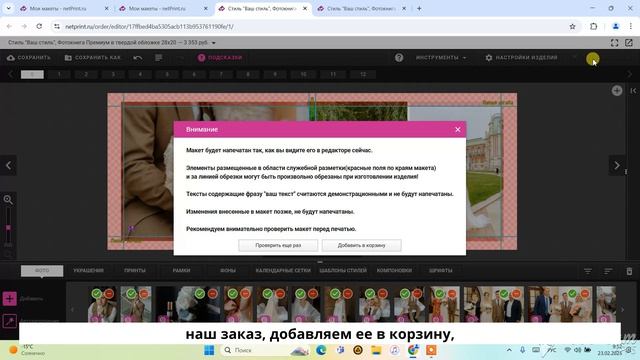The image size is (640, 360).
Task: Reload the page with the browser refresh icon
Action: [x=39, y=26]
